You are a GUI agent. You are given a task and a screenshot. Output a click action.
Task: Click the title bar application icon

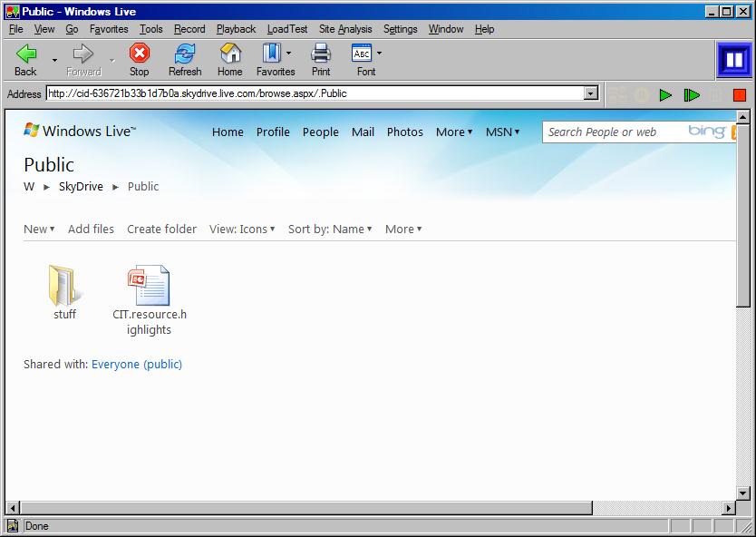[13, 12]
